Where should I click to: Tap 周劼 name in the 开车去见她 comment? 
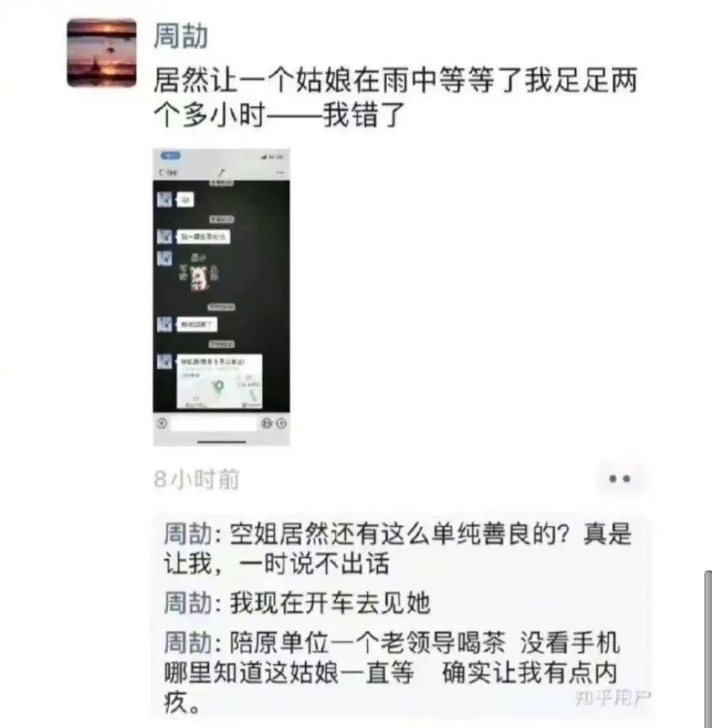tap(189, 603)
